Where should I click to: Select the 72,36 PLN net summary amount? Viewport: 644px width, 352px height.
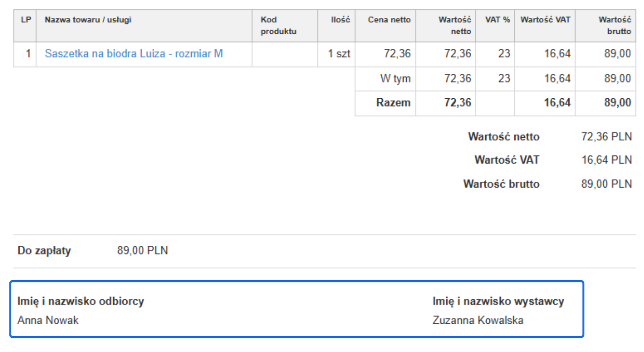pyautogui.click(x=606, y=137)
